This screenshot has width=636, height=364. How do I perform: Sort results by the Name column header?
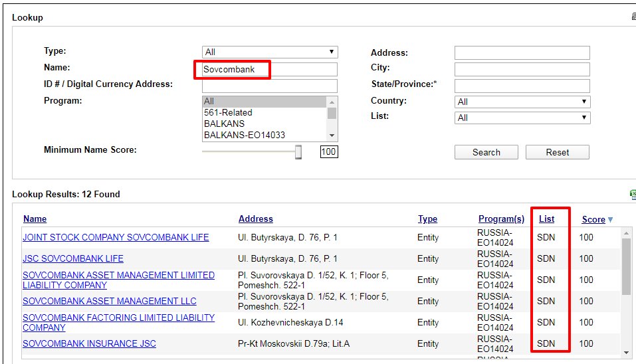click(35, 219)
